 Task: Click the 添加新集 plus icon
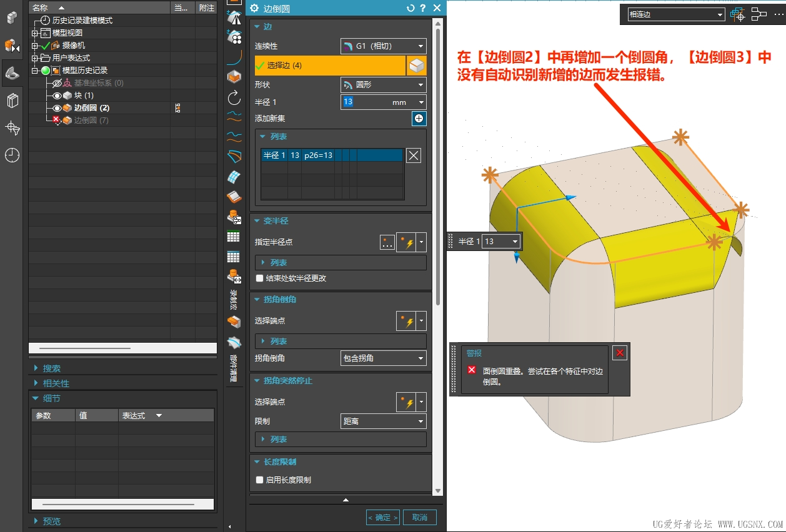click(419, 119)
